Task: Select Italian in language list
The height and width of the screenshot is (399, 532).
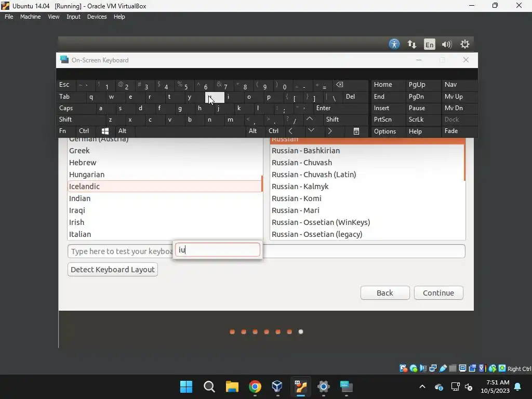Action: pyautogui.click(x=165, y=234)
